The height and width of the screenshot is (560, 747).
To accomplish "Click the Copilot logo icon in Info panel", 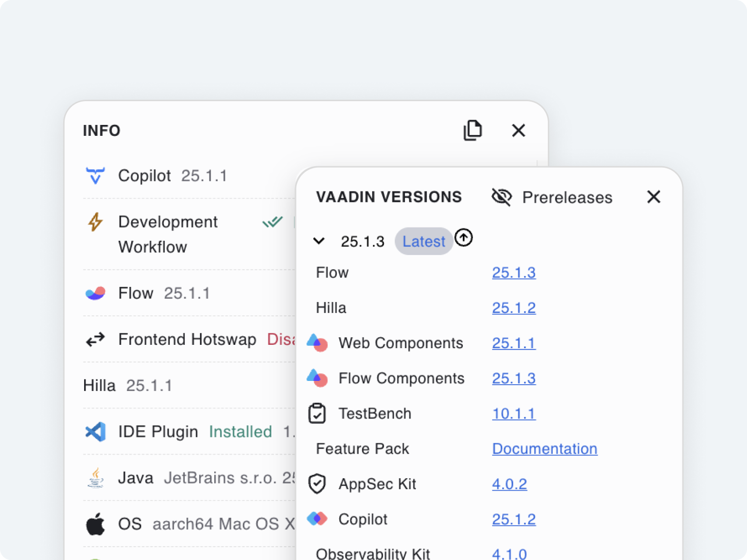I will pyautogui.click(x=95, y=176).
